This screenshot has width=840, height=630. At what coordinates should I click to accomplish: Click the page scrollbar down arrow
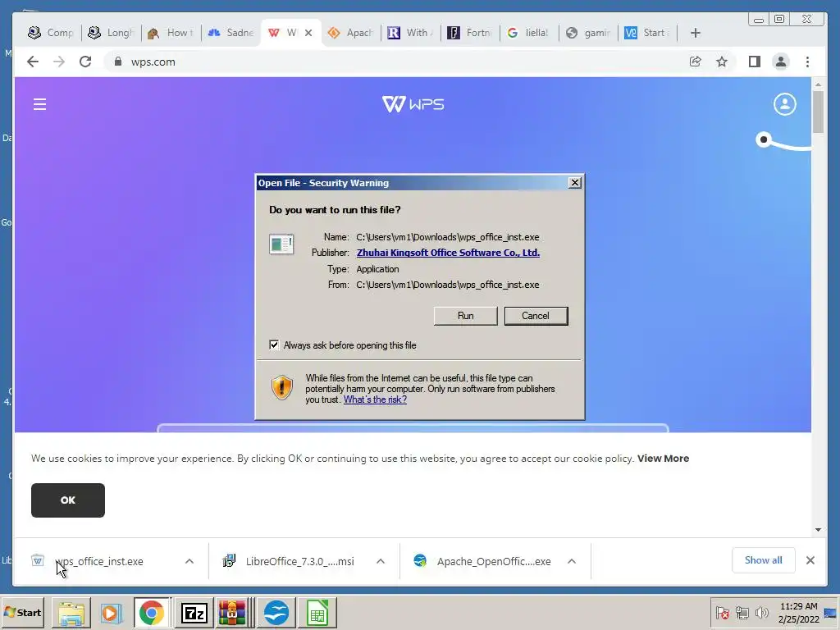(x=818, y=529)
